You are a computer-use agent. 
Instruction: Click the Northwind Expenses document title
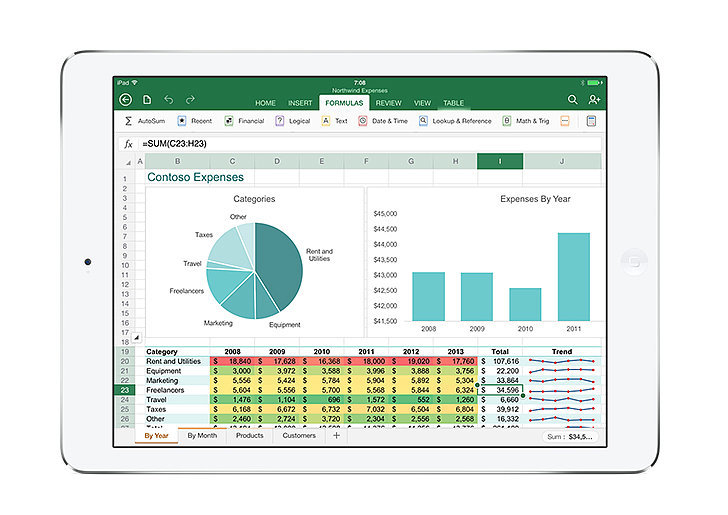point(359,91)
